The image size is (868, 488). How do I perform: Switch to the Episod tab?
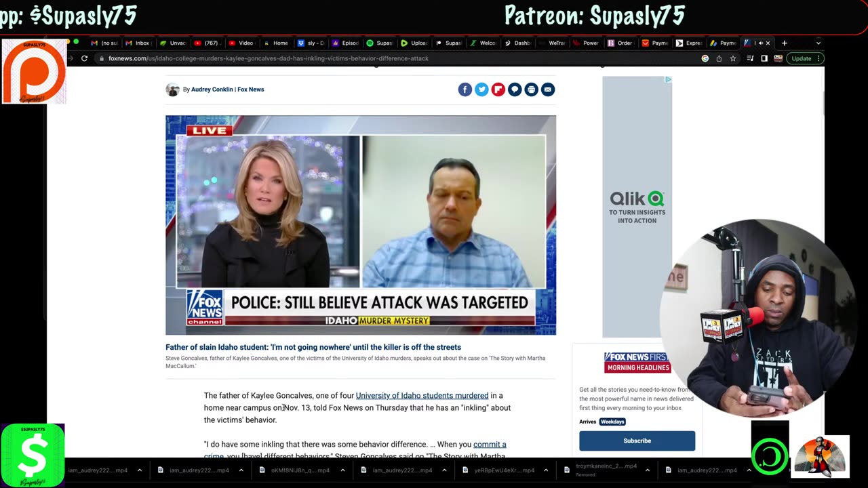(x=346, y=43)
